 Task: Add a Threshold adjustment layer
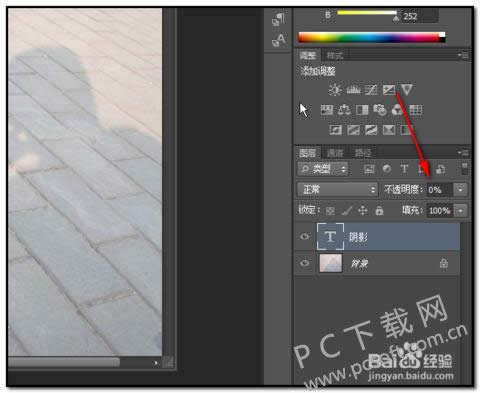tap(371, 130)
